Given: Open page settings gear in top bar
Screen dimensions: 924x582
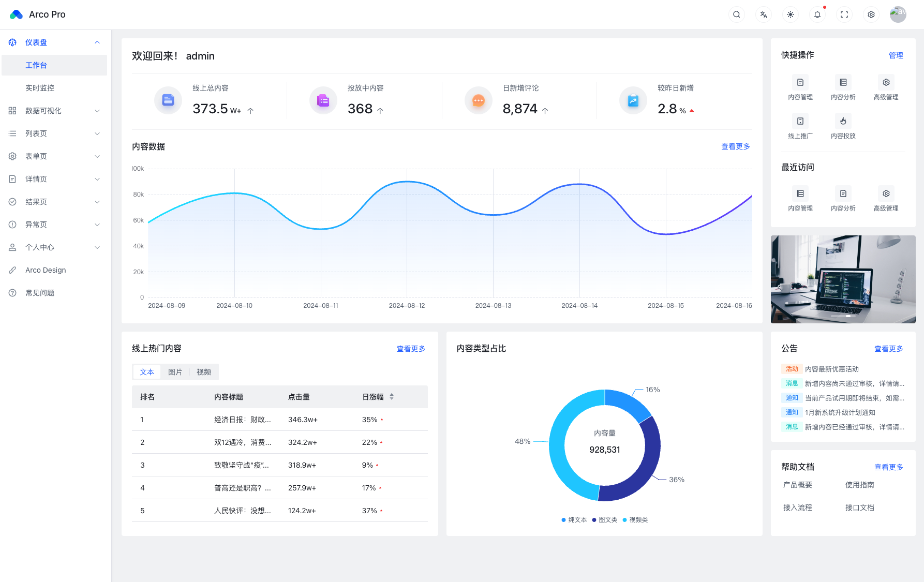Looking at the screenshot, I should tap(871, 14).
